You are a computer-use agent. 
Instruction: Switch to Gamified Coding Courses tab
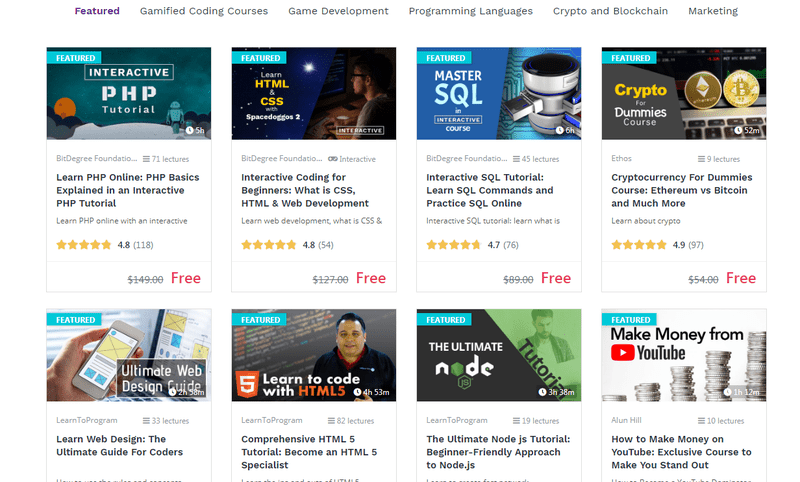tap(204, 11)
